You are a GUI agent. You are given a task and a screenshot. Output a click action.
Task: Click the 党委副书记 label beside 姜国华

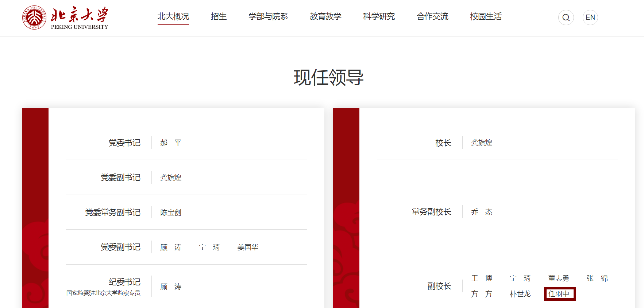[121, 247]
